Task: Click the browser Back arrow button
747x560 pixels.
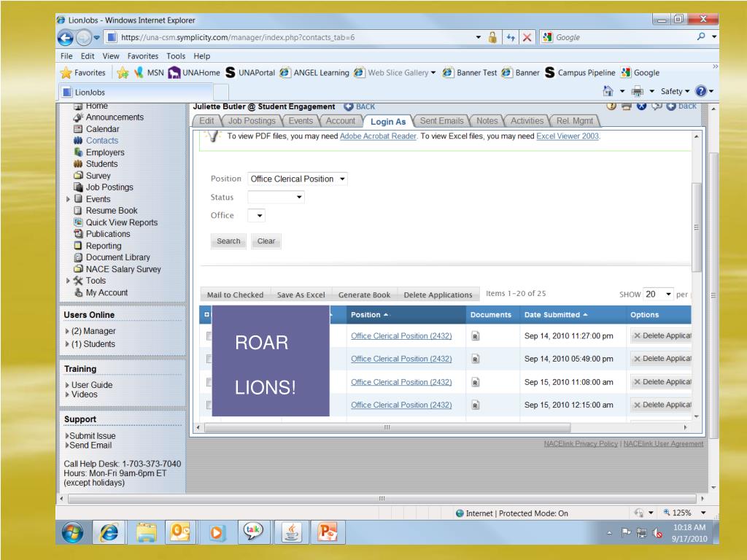Action: tap(65, 38)
